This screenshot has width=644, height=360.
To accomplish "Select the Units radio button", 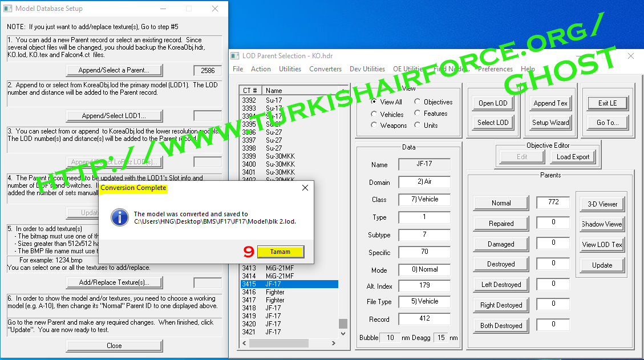I will (x=418, y=125).
